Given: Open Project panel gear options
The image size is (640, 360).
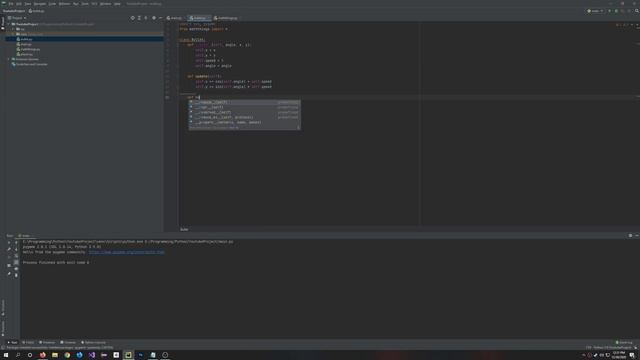Looking at the screenshot, I should pos(154,18).
